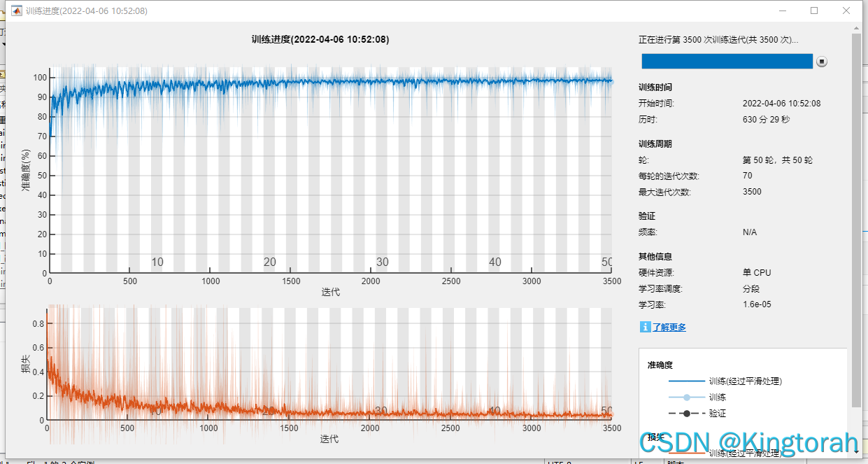This screenshot has width=868, height=464.
Task: Click the epoch 30 marker in the accuracy chart
Action: tap(383, 262)
